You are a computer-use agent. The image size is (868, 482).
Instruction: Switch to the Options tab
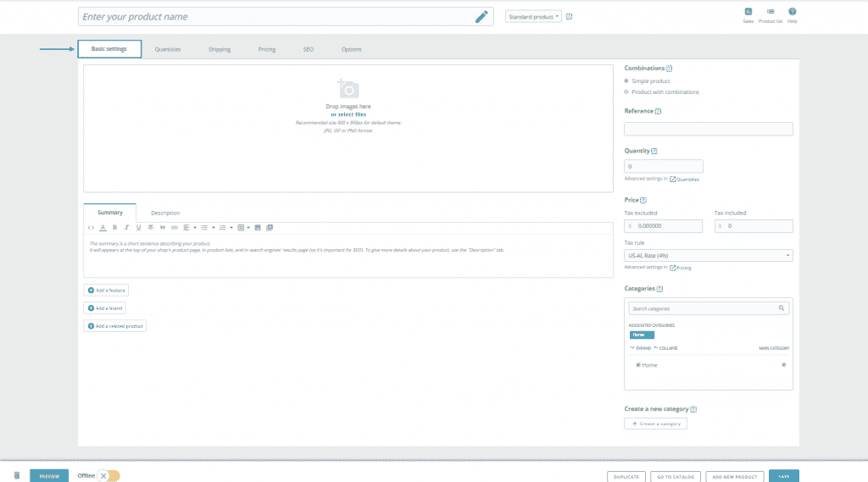(351, 49)
